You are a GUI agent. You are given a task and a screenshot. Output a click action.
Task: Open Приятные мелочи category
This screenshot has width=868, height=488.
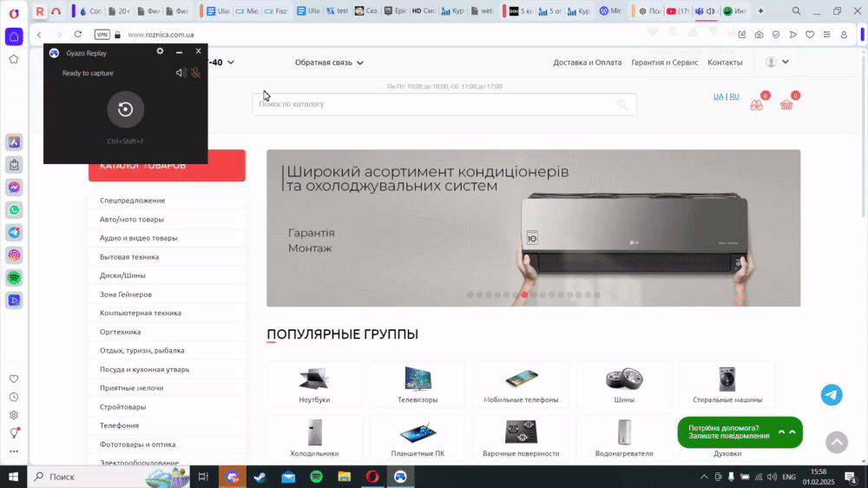point(131,388)
